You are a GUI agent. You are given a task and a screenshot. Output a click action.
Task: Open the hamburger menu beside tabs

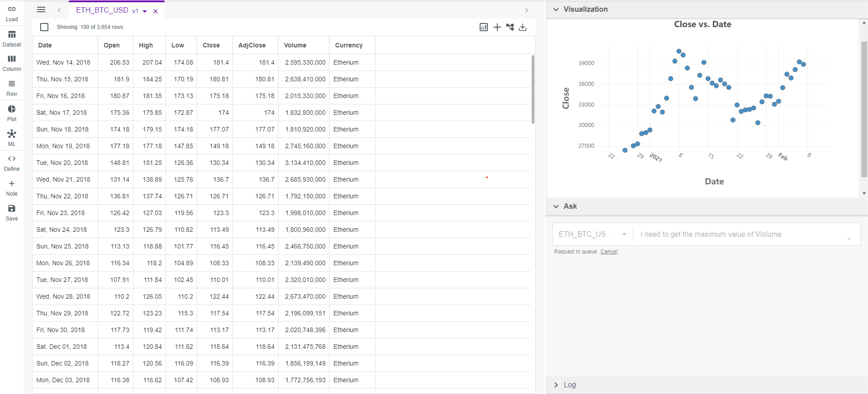click(x=41, y=10)
